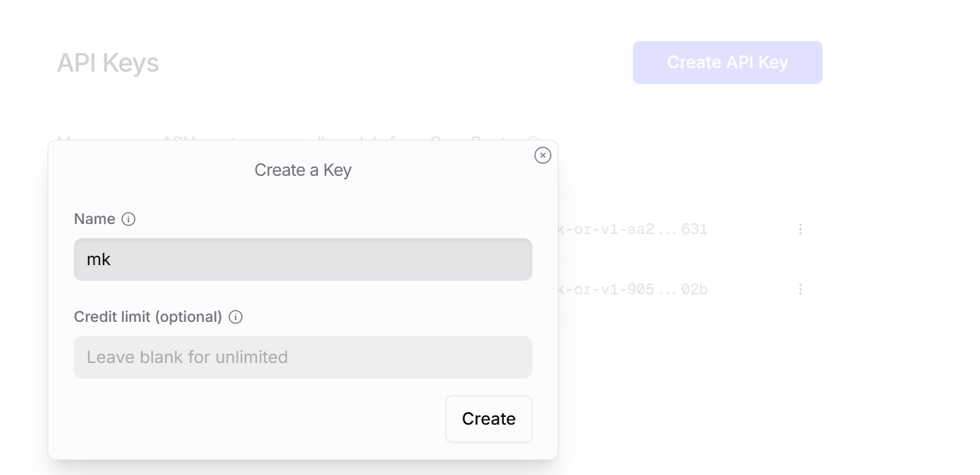Screen dimensions: 980x475
Task: Click the mk text in Name input
Action: 99,259
